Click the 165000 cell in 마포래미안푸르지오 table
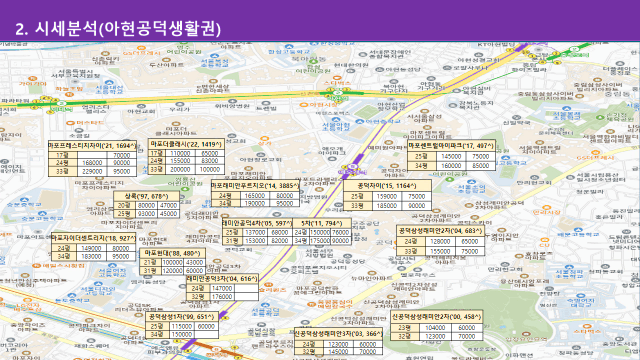Screen dimensions: 640x360 (255, 196)
